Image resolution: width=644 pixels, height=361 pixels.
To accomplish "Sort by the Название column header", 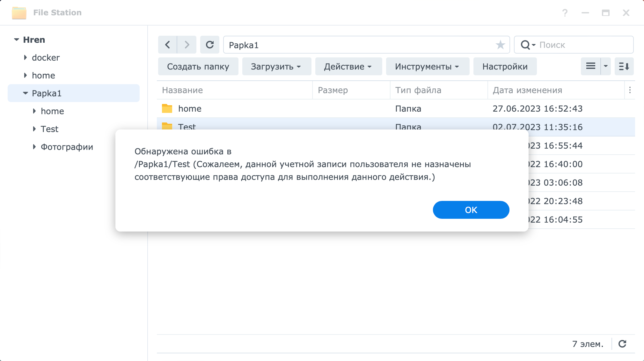I will (235, 90).
